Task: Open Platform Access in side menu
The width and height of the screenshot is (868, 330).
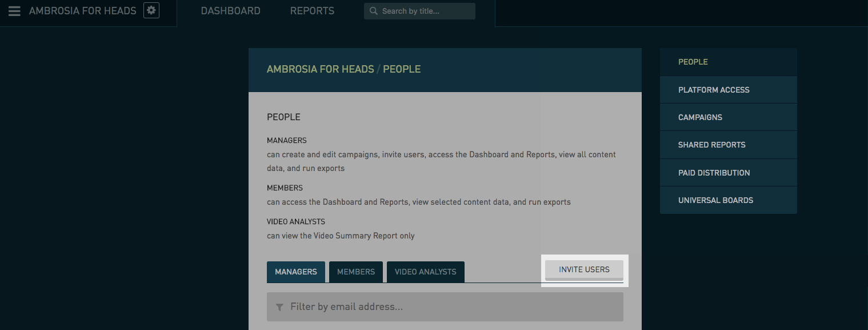Action: (x=729, y=90)
